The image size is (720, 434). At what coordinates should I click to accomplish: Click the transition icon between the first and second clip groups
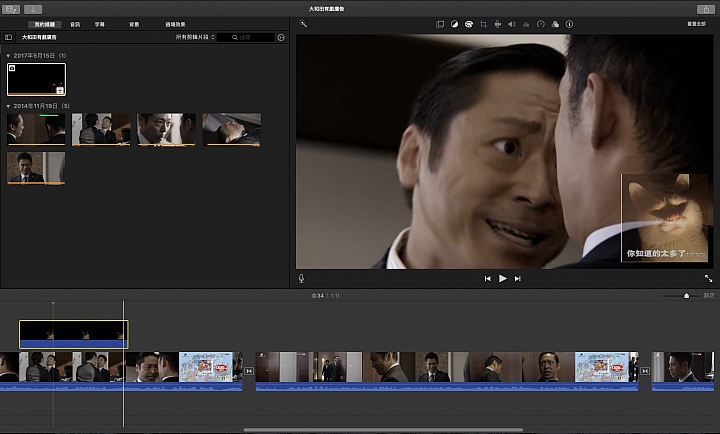point(249,371)
